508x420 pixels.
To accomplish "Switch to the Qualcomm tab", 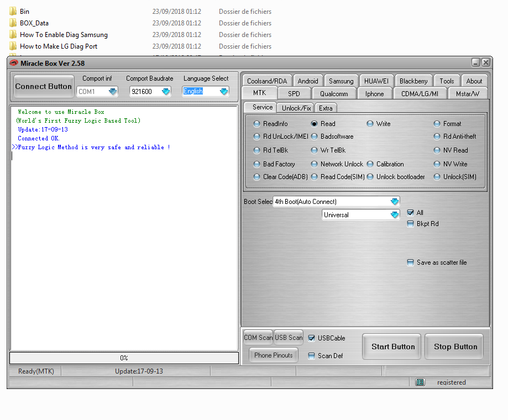I will pyautogui.click(x=334, y=93).
